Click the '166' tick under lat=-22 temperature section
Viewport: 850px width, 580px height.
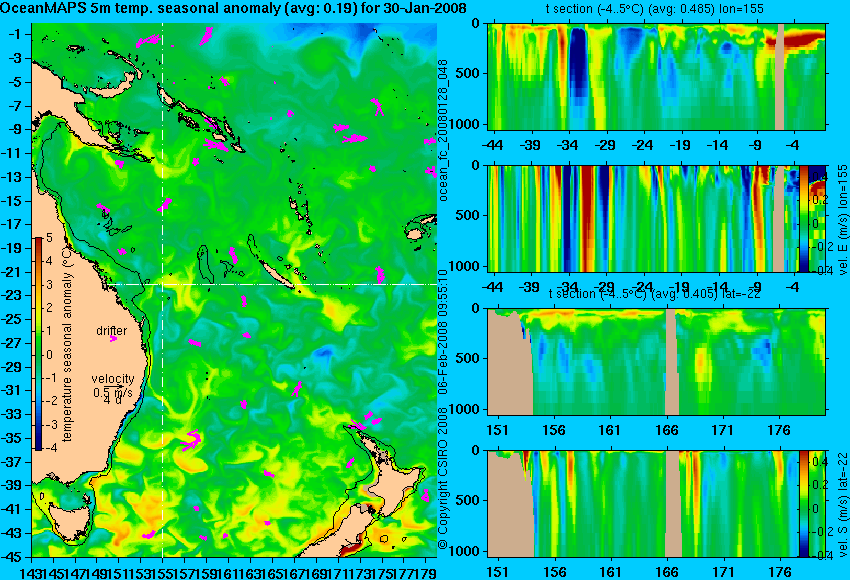click(x=667, y=430)
